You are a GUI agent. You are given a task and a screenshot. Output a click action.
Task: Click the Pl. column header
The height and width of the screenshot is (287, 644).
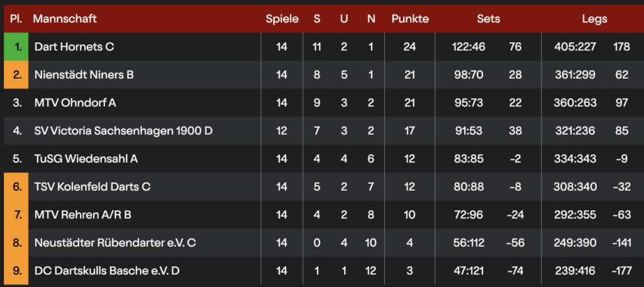16,19
